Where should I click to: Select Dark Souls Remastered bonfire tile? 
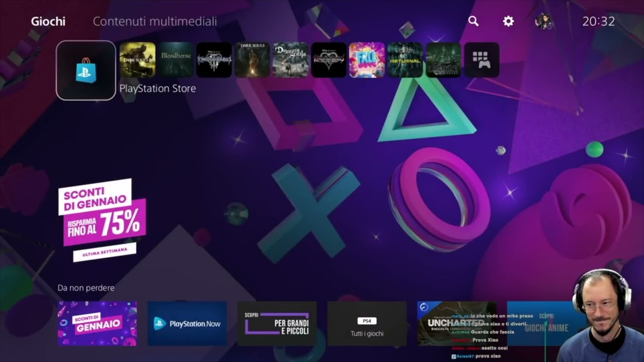click(252, 60)
